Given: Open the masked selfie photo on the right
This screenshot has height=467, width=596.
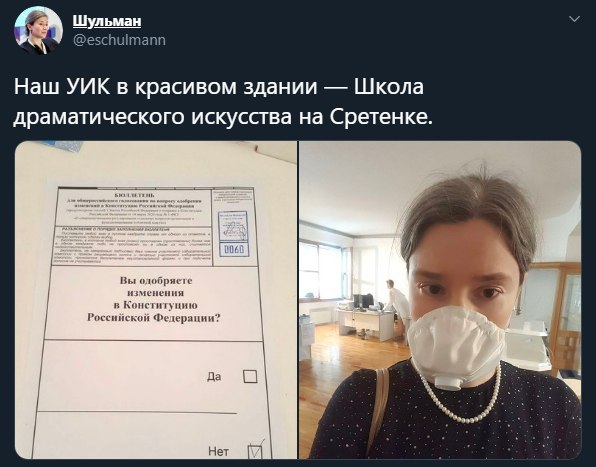Looking at the screenshot, I should (440, 300).
